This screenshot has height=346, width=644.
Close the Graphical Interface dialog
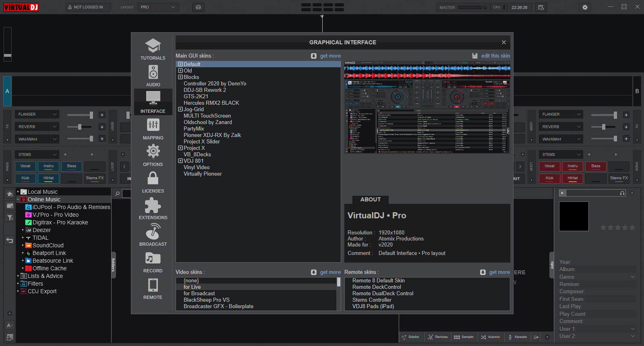[x=503, y=42]
